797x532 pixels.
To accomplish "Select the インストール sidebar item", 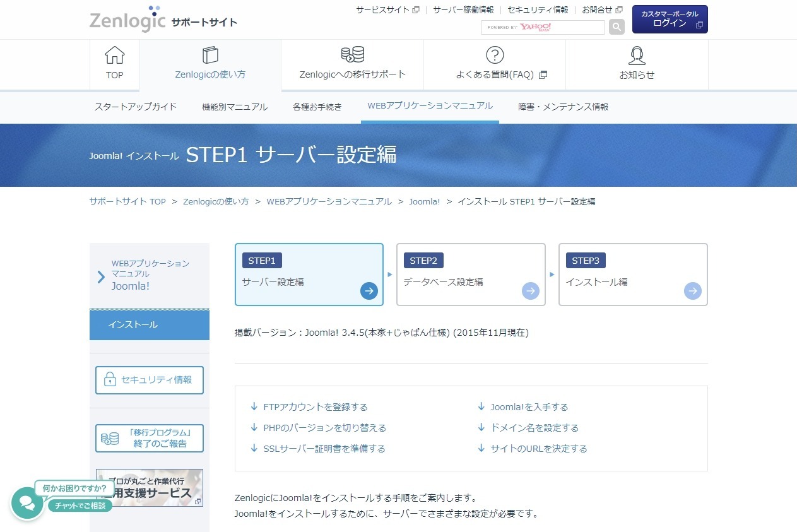I will point(150,324).
